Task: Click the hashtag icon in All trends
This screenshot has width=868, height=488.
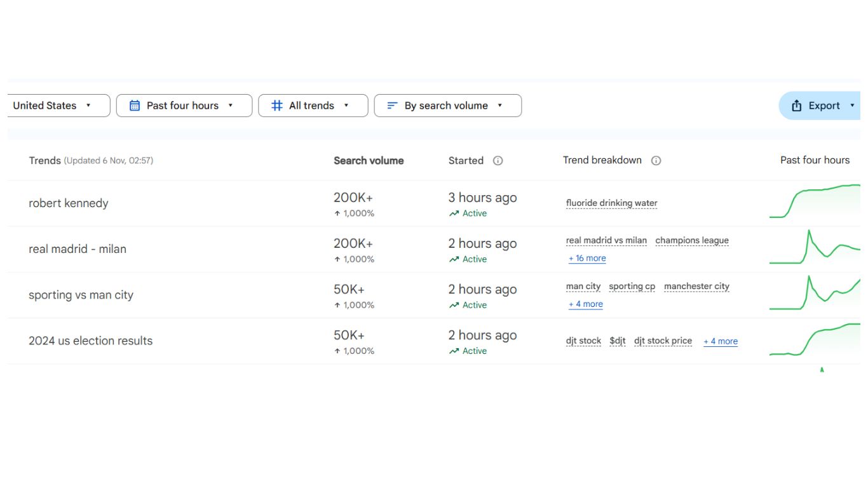Action: (277, 105)
